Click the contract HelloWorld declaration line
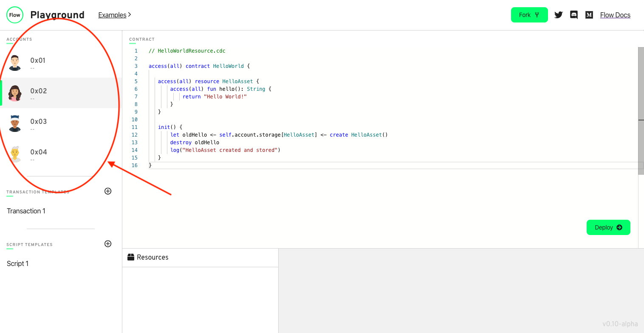This screenshot has width=644, height=333. [199, 66]
